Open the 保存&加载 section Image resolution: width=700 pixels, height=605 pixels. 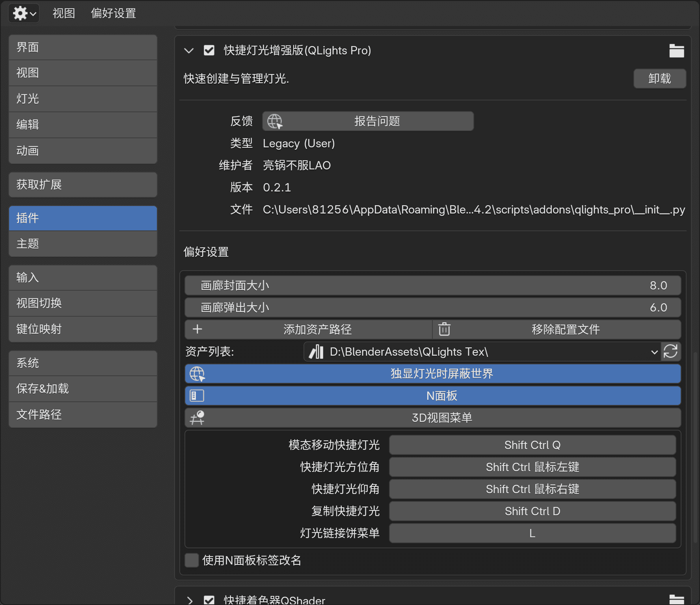coord(83,389)
